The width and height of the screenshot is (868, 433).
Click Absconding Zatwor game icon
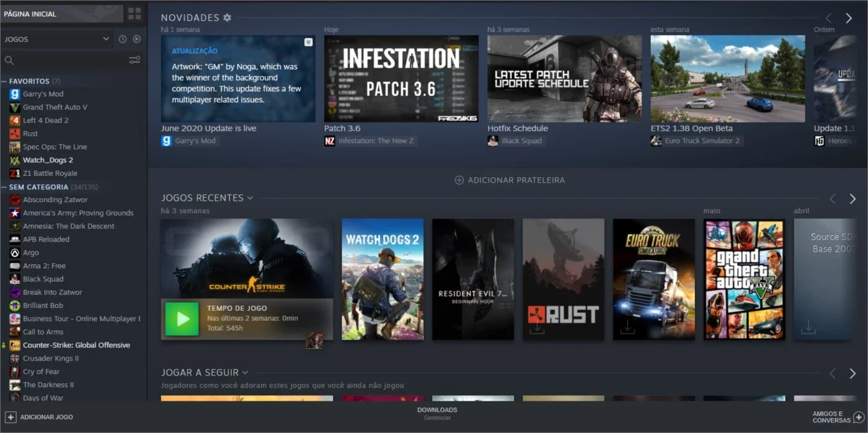[14, 199]
